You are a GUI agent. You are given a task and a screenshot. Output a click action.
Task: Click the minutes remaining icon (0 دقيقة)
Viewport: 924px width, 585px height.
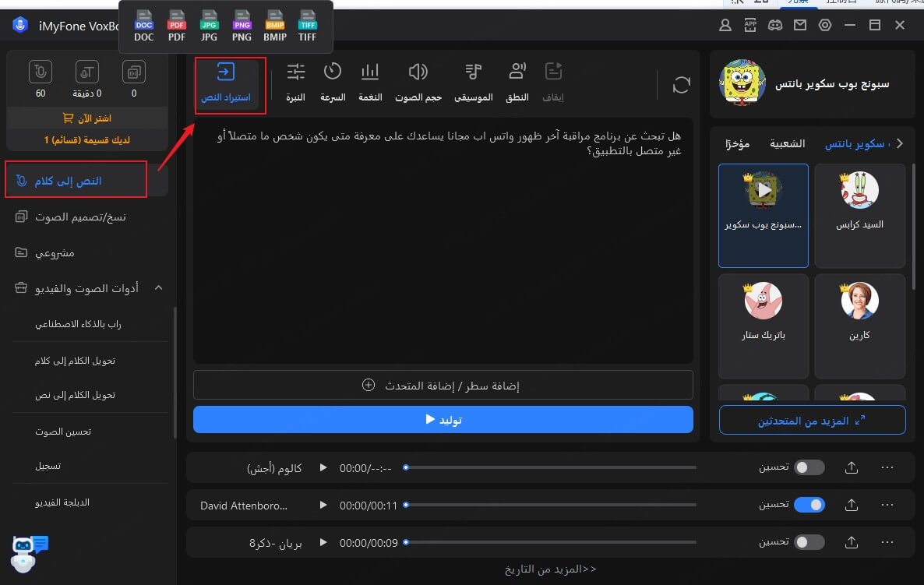click(86, 72)
